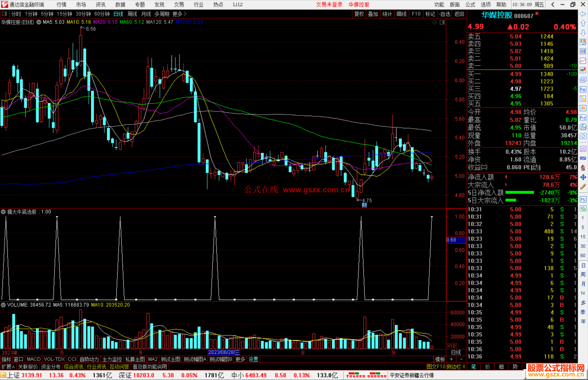Screen dimensions: 588x380
Task: Click the F12 sidebar icon
Action: (583, 118)
